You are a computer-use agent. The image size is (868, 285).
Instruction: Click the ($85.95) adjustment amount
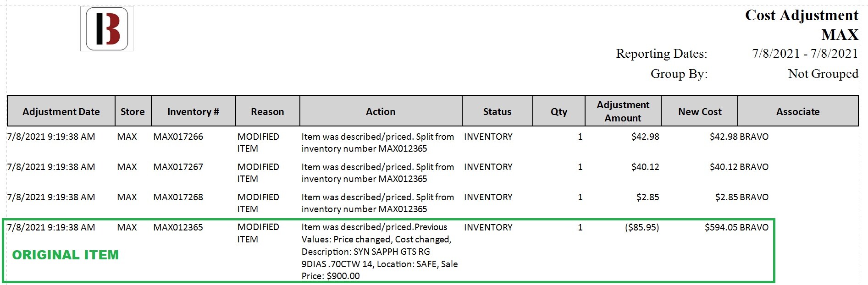pyautogui.click(x=642, y=227)
